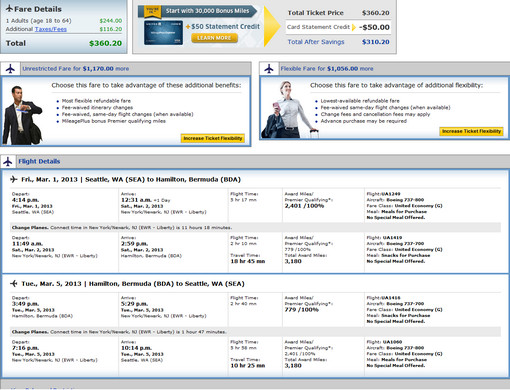Click the Hamilton, Bermuda to Seattle route heading
Image resolution: width=510 pixels, height=390 pixels.
[x=167, y=284]
